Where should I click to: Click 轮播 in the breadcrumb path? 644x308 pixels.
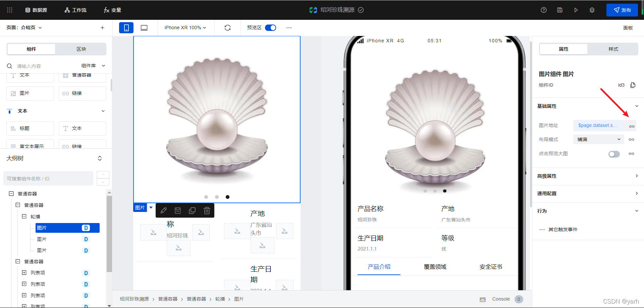(x=220, y=299)
